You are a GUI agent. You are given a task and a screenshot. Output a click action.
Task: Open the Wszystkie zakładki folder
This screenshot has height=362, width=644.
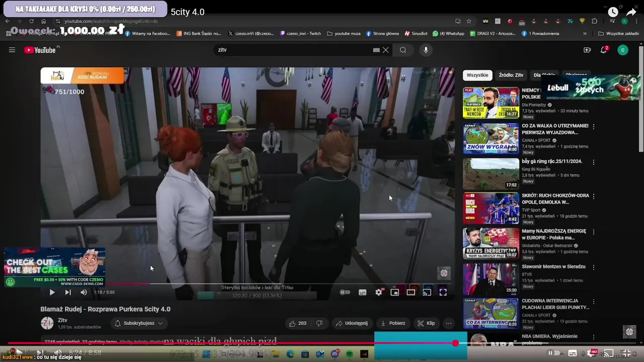pos(619,34)
